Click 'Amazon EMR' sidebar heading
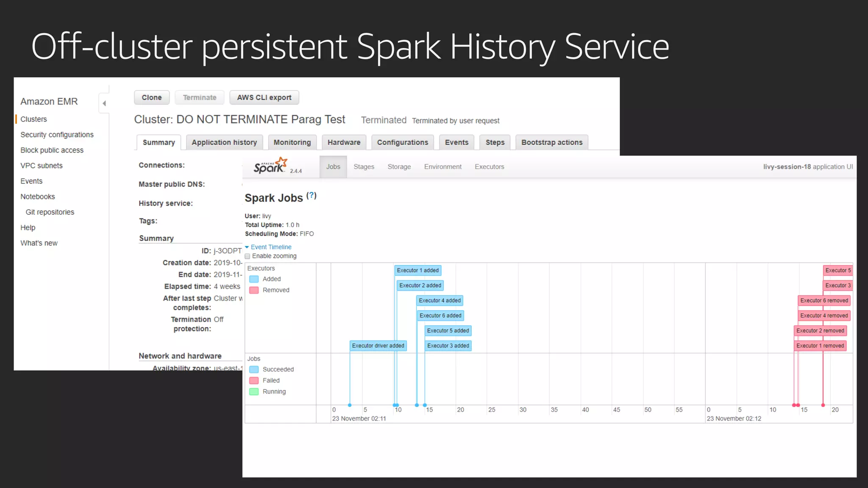The width and height of the screenshot is (868, 488). [49, 102]
